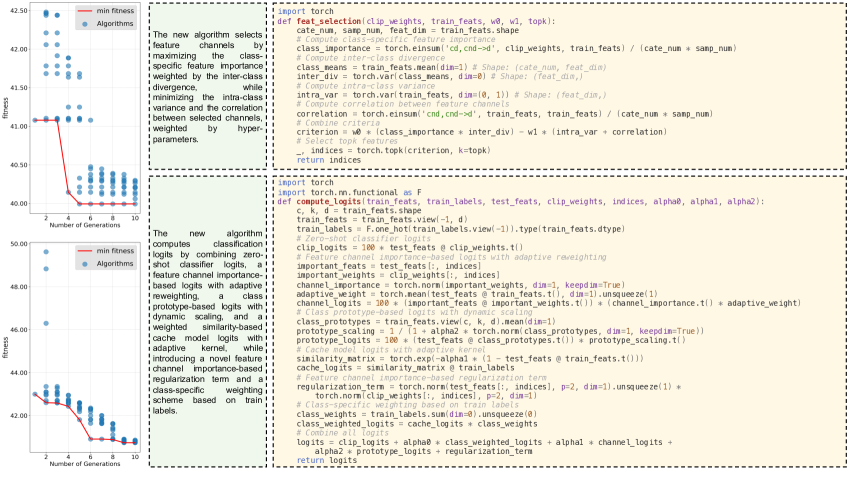The width and height of the screenshot is (847, 479).
Task: Select comment 'Class prototype-based logits with dynamic scaling'
Action: 414,312
